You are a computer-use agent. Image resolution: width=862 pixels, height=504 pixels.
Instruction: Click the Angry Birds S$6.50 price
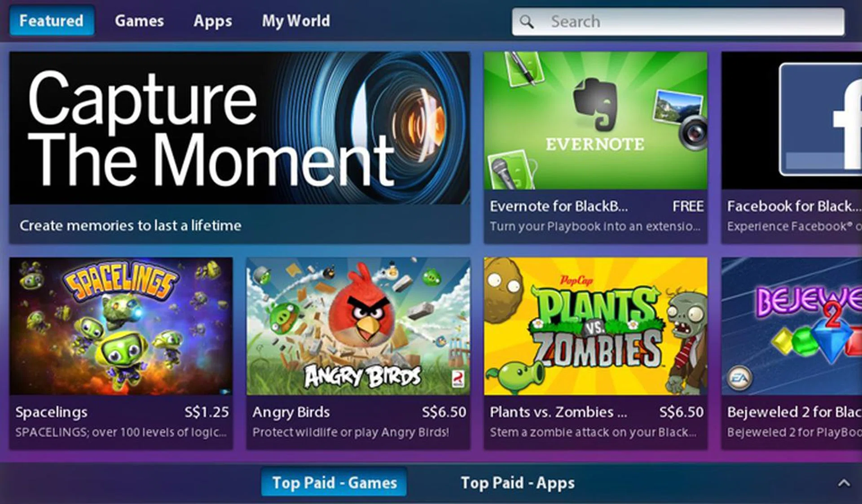[444, 412]
